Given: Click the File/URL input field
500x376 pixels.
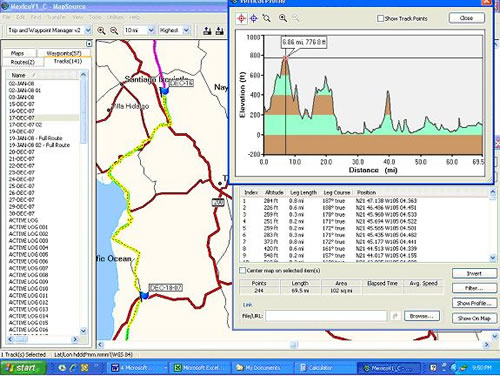Looking at the screenshot, I should (326, 316).
